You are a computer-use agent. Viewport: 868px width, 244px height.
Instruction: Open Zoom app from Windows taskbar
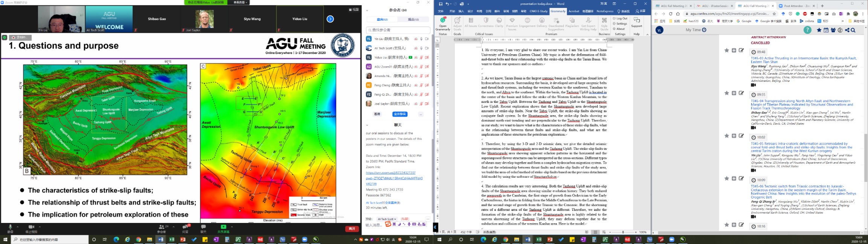[305, 239]
